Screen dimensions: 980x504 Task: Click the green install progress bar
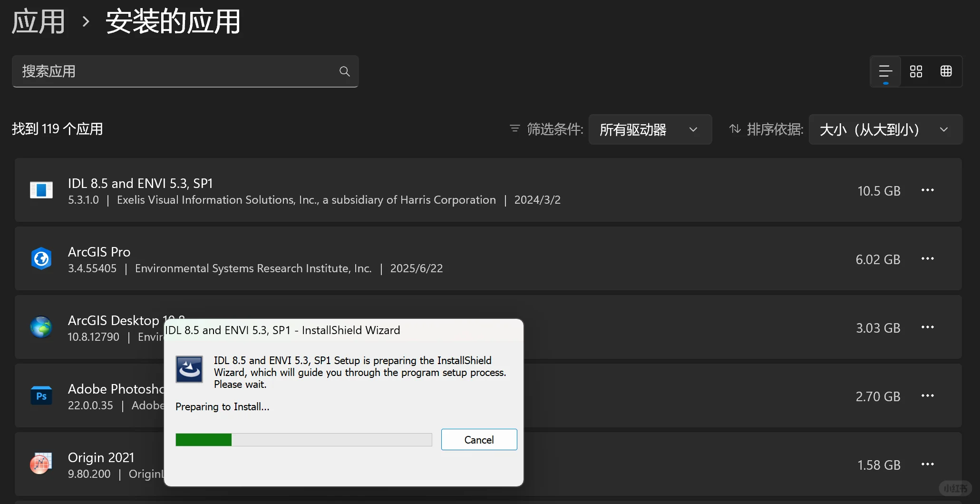pyautogui.click(x=303, y=440)
